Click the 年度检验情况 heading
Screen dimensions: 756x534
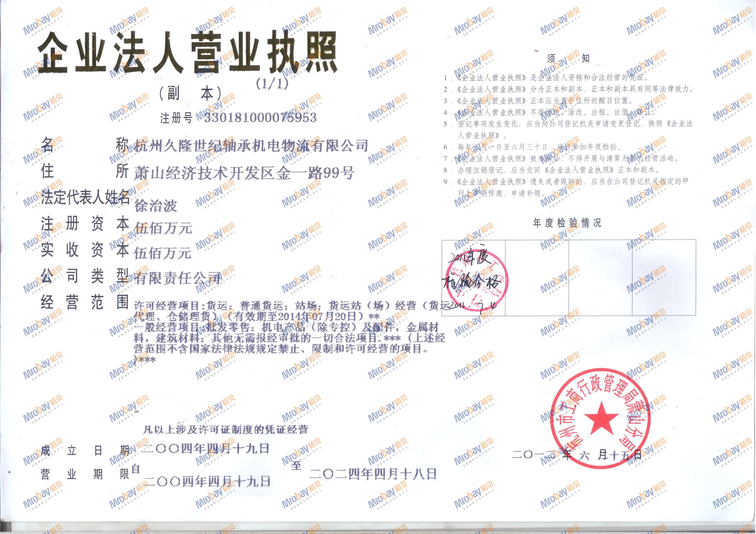567,223
